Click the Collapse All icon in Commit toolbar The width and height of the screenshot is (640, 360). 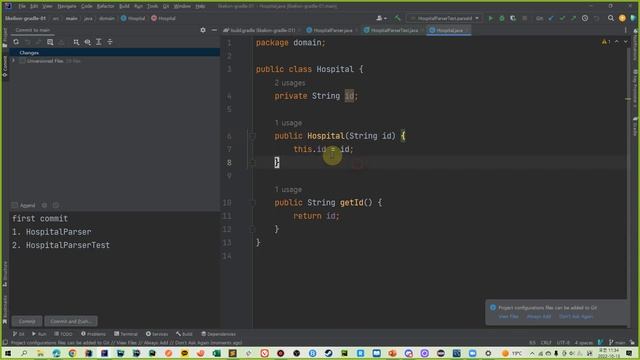coord(110,42)
